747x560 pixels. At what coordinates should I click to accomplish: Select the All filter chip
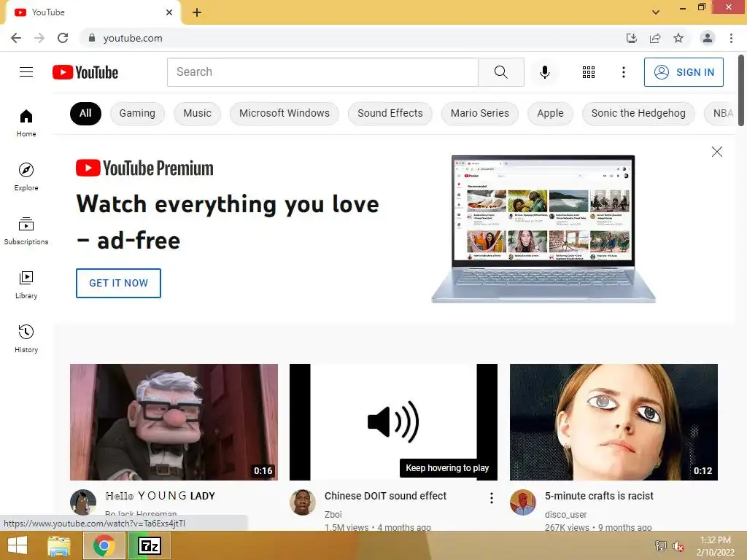(x=85, y=113)
